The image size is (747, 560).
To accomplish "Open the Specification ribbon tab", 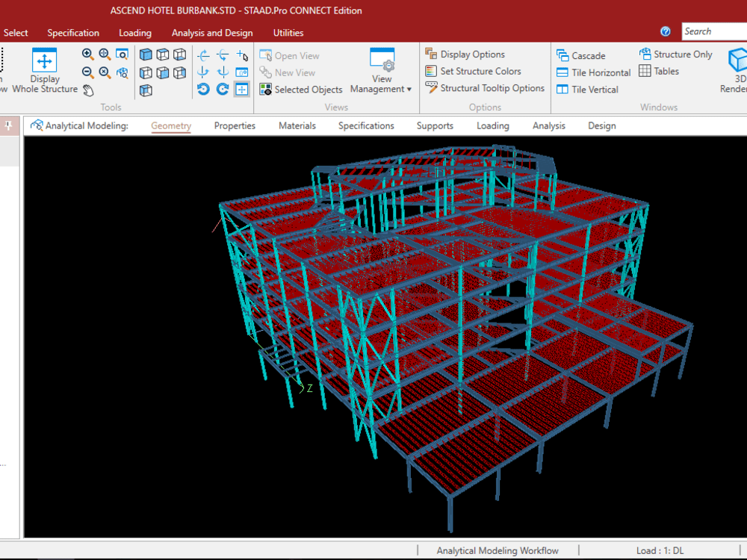I will pos(73,33).
